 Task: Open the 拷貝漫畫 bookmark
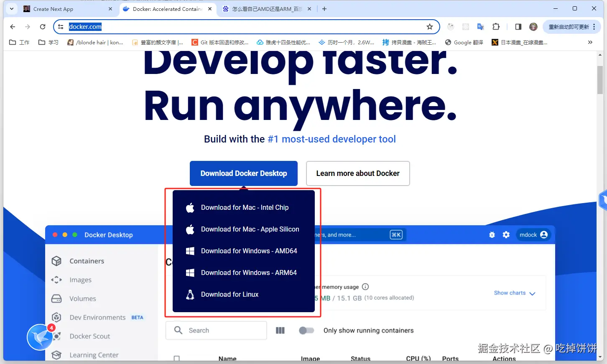pyautogui.click(x=409, y=42)
